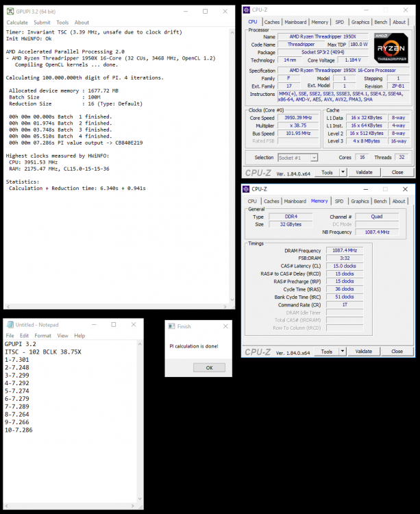Expand Tools dropdown arrow in bottom CPU-Z
420x514 pixels.
tap(343, 352)
